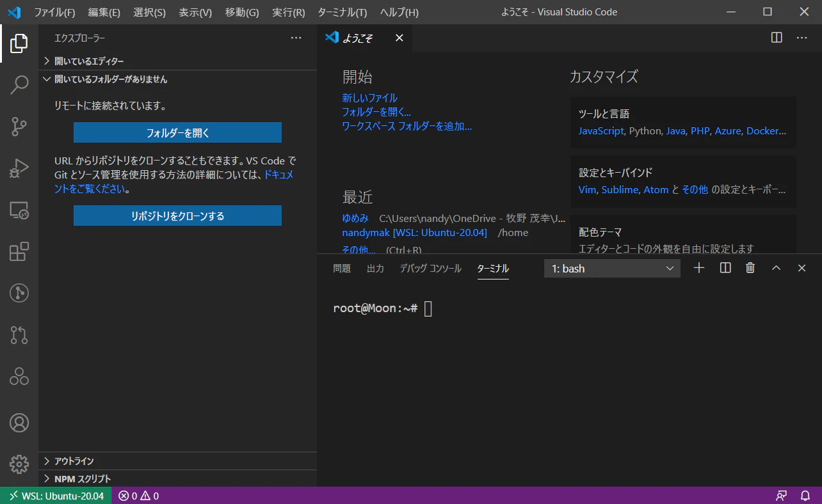Viewport: 822px width, 504px height.
Task: Show notifications using the bell icon
Action: point(805,496)
